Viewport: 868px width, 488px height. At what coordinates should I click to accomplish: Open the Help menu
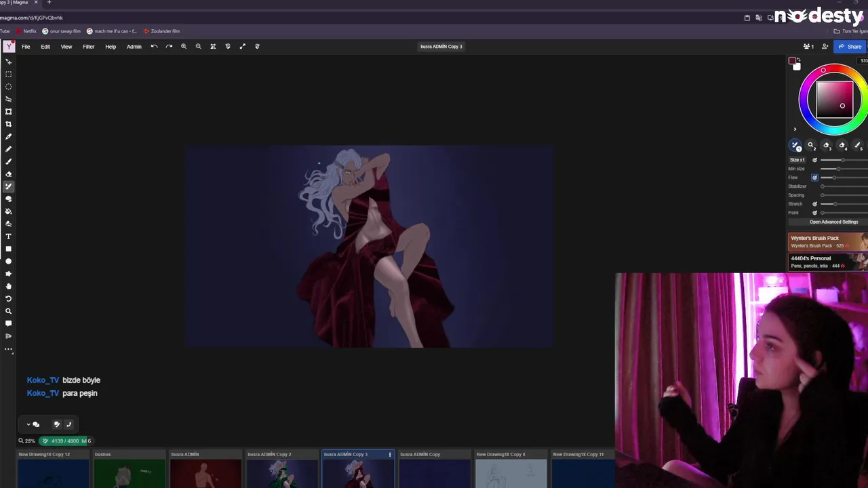pyautogui.click(x=111, y=47)
